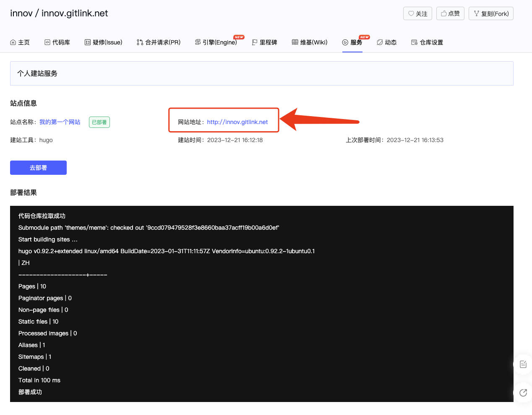Click the 代码仓库拉取成功 log line
The height and width of the screenshot is (415, 532).
coord(42,216)
